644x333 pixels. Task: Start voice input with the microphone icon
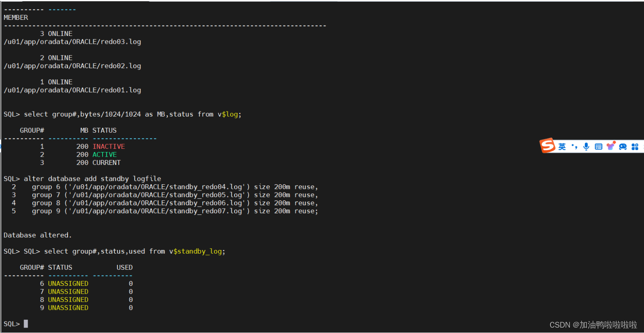(586, 147)
